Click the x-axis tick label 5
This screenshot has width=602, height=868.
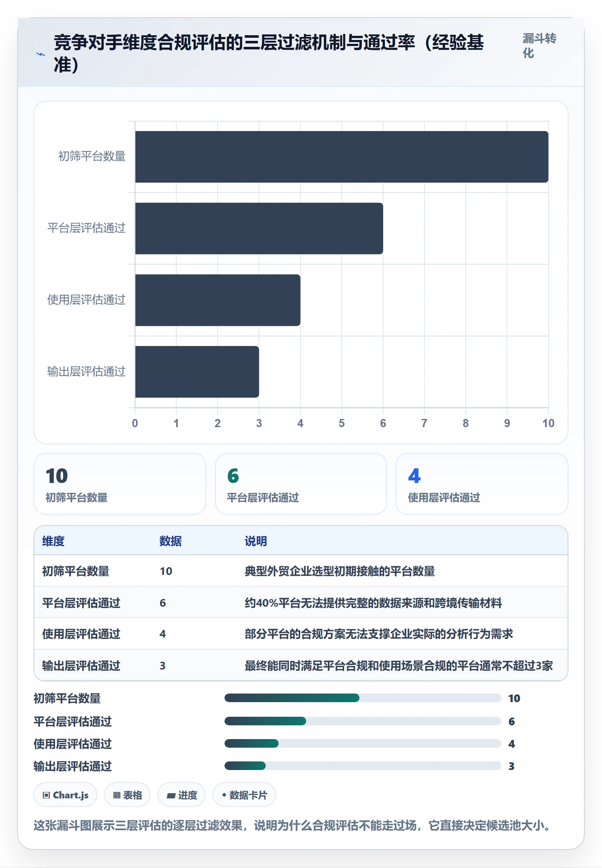click(342, 423)
